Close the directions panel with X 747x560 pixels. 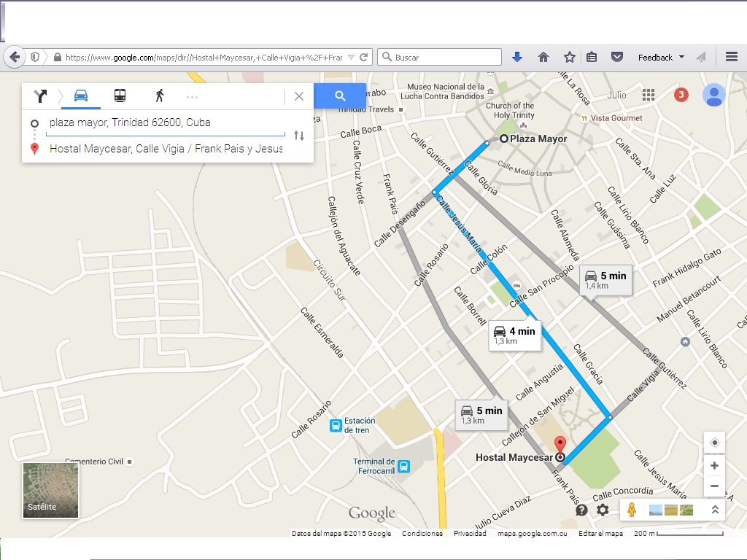(x=298, y=96)
